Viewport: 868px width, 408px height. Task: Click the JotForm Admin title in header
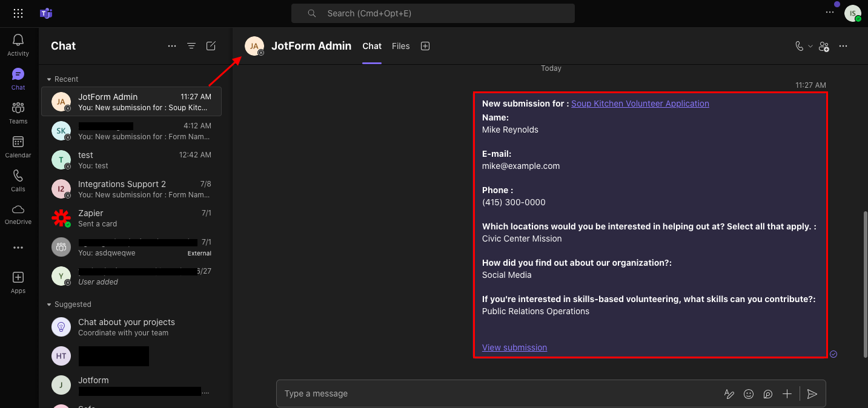(x=311, y=46)
